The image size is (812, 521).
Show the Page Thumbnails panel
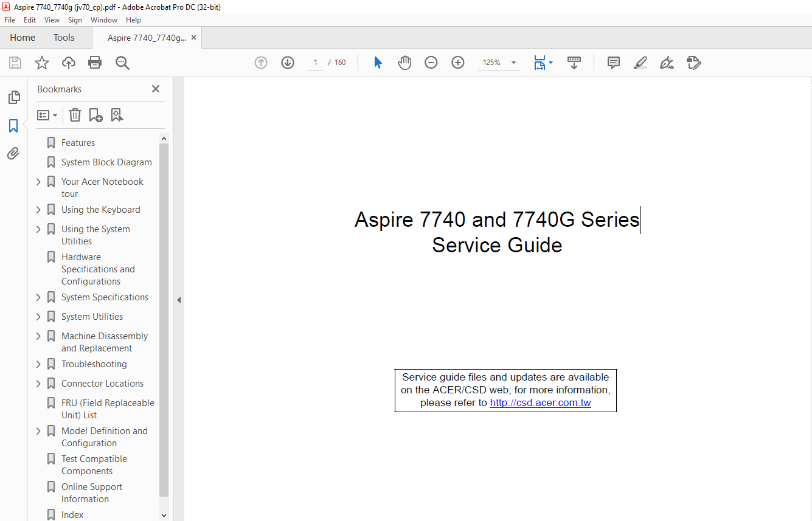tap(13, 97)
